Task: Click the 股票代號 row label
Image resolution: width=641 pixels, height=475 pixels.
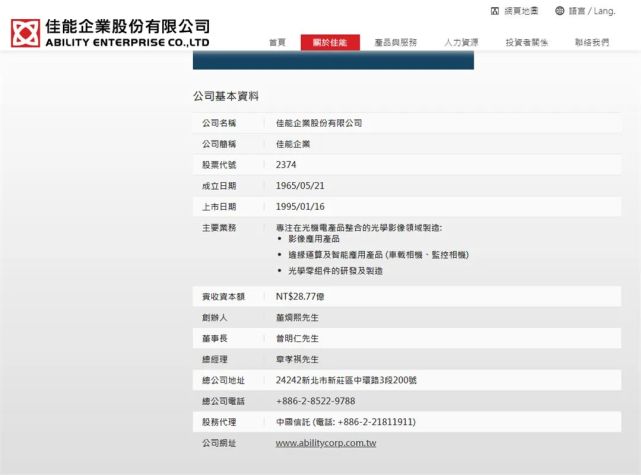Action: click(219, 165)
